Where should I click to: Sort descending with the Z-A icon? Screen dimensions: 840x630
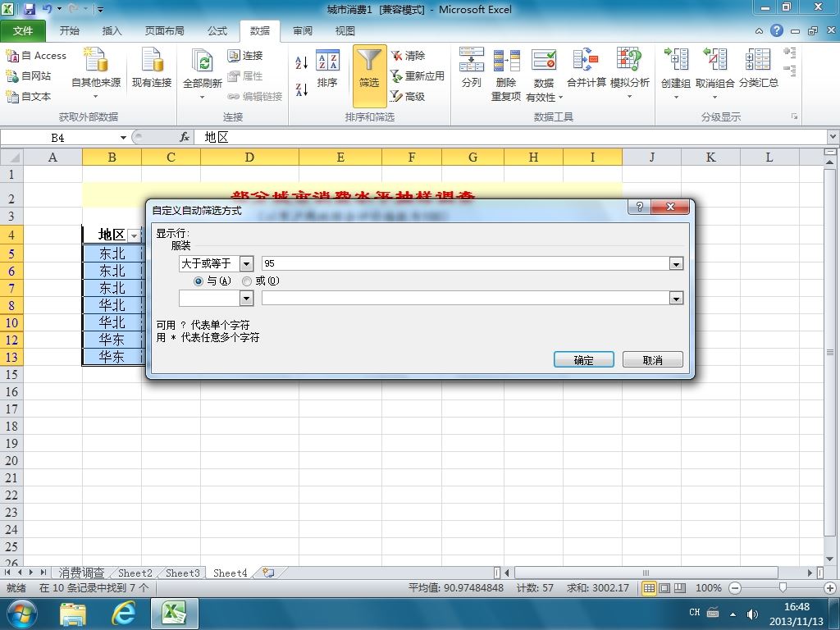[302, 89]
